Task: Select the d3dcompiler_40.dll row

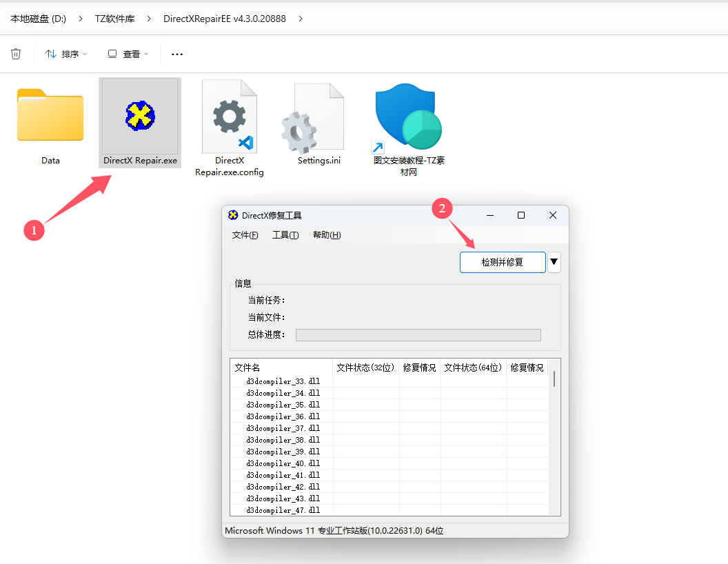Action: coord(390,463)
